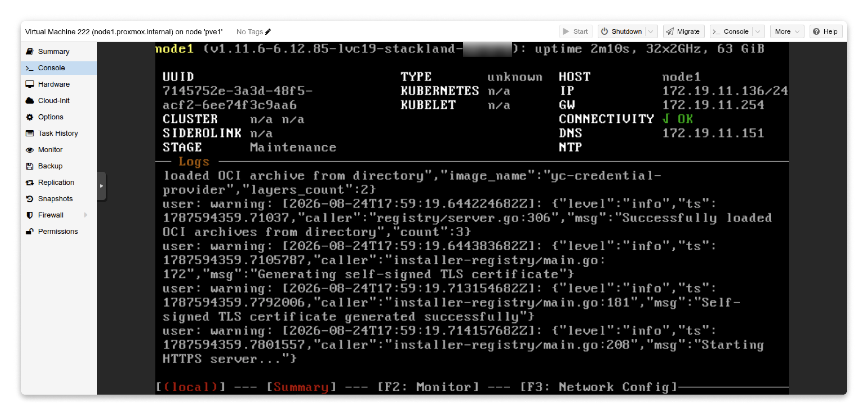Click the Snapshots history icon

[x=30, y=199]
